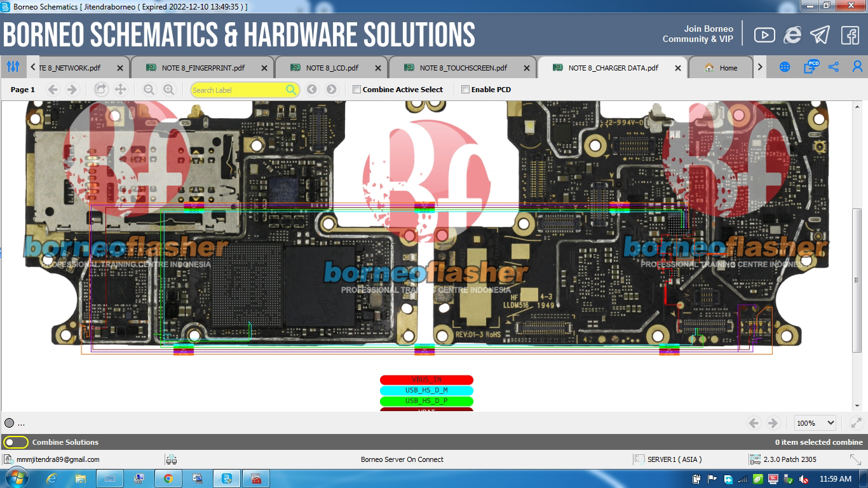
Task: Enable Combine Active Select checkbox
Action: pos(357,90)
